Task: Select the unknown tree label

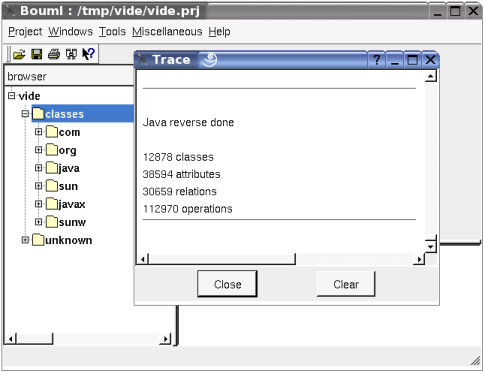Action: [x=68, y=240]
